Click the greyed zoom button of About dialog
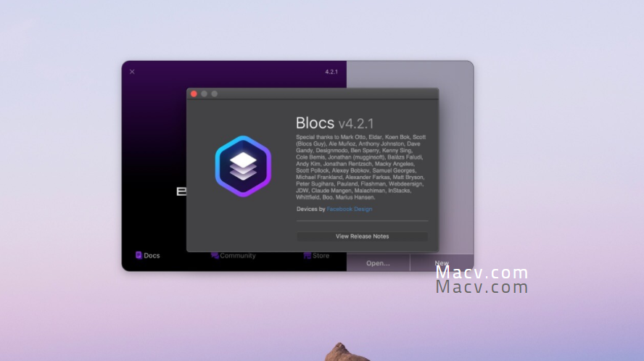This screenshot has width=644, height=361. (215, 94)
